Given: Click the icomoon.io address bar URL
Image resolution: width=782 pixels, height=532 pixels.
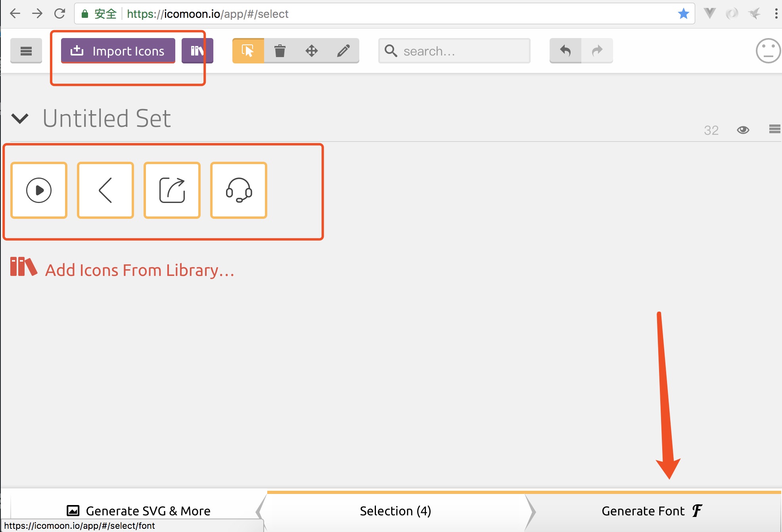Looking at the screenshot, I should click(x=208, y=14).
